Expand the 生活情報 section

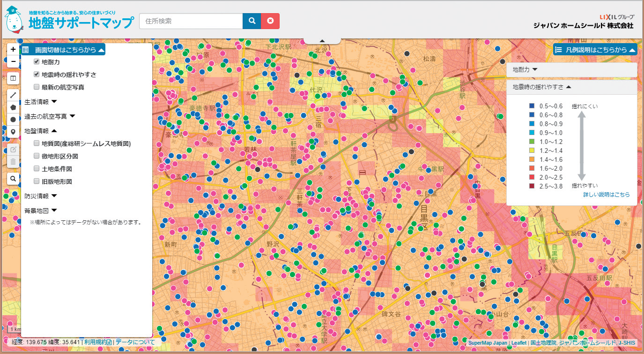point(40,101)
